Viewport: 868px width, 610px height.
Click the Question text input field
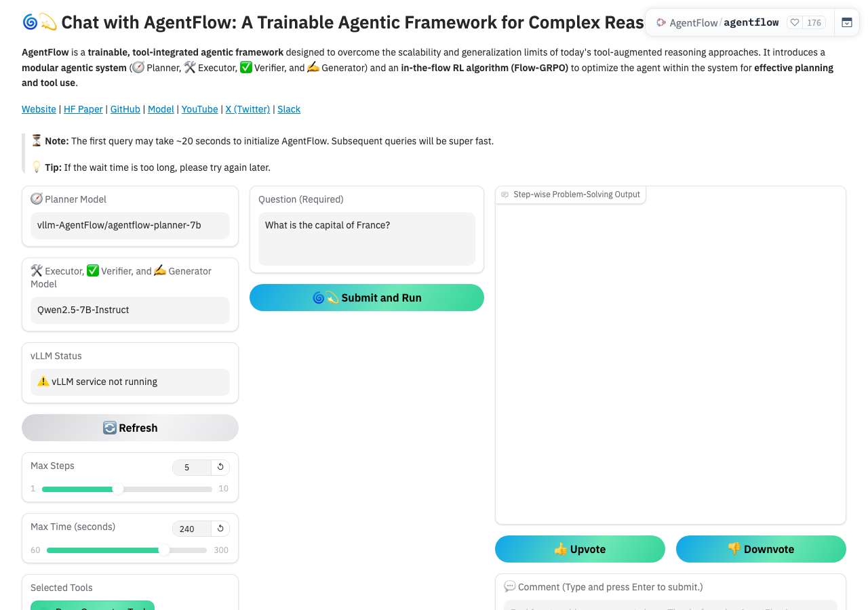[367, 239]
